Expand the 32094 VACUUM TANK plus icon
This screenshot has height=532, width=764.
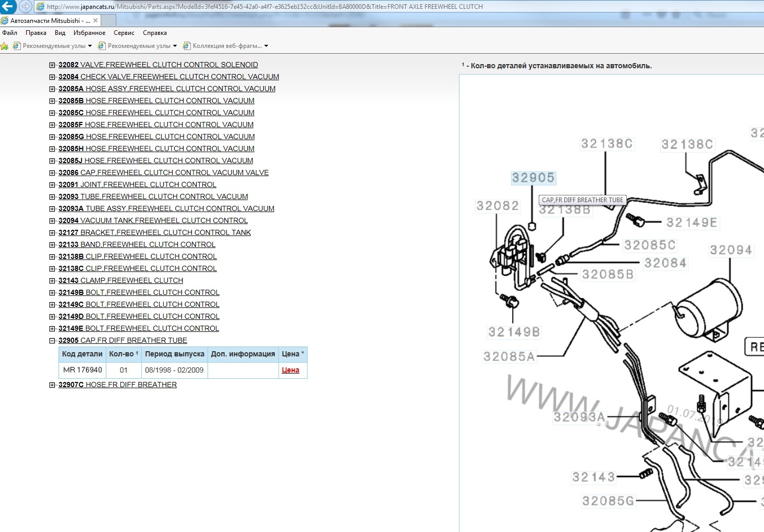(52, 221)
